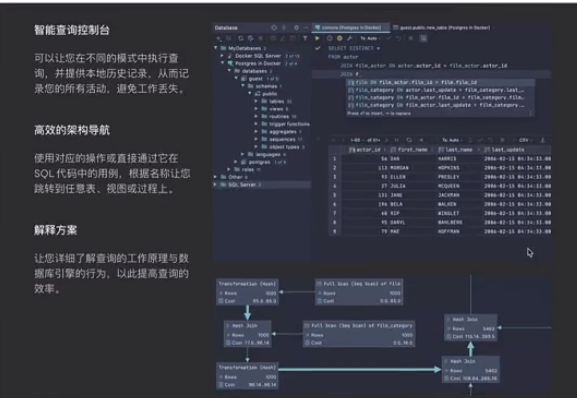Open the Tx: Auto dropdown in console toolbar
577x398 pixels.
tap(370, 38)
